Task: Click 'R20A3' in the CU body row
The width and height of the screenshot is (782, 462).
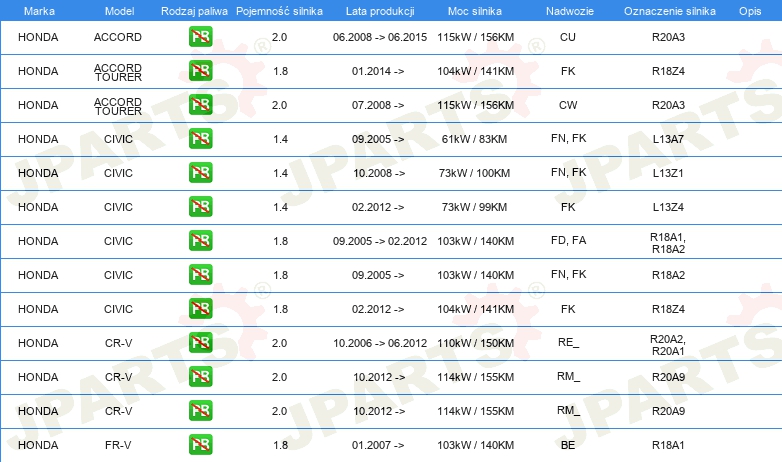Action: (x=668, y=37)
